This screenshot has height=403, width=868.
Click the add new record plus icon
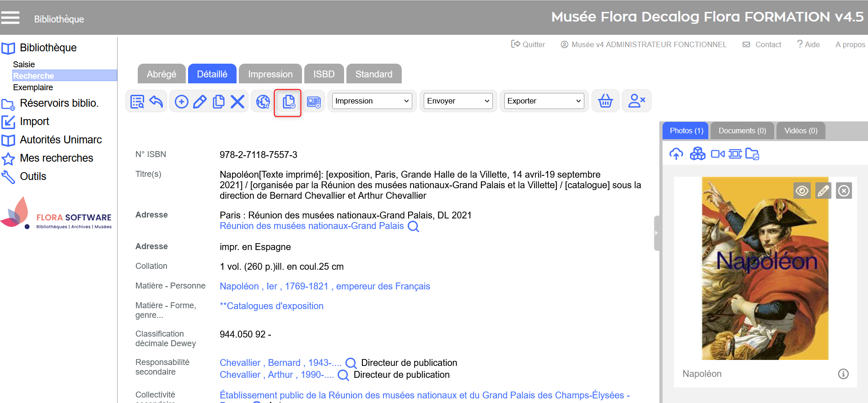[x=182, y=101]
